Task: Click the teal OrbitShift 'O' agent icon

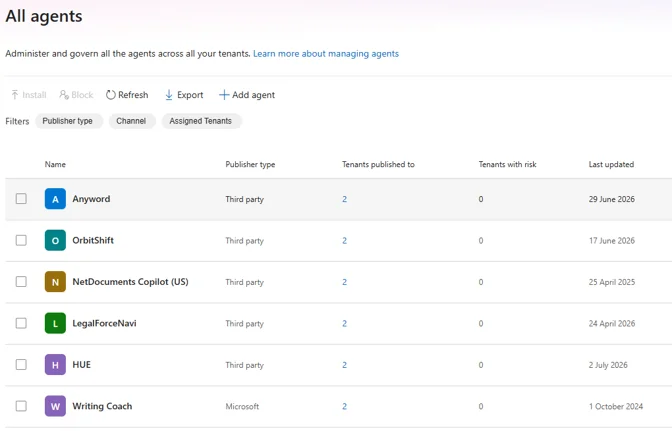Action: [55, 240]
